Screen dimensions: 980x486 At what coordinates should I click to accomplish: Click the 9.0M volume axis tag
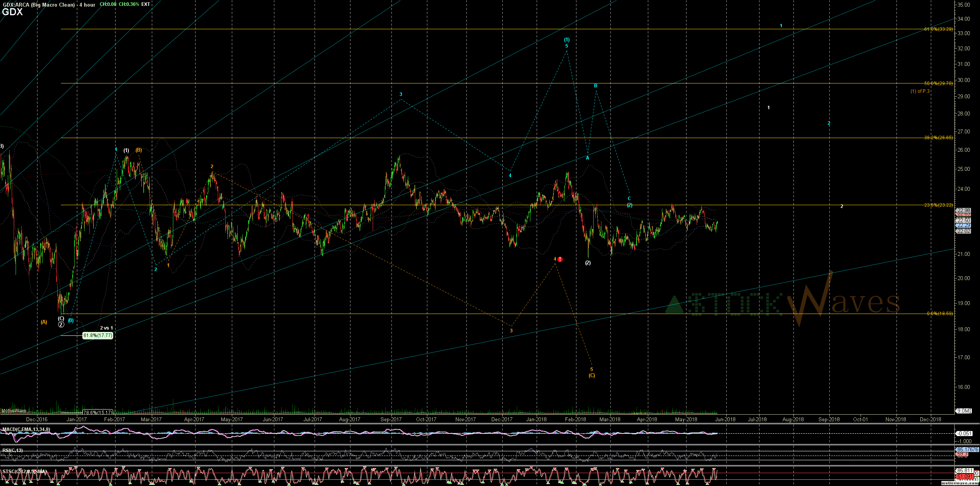[x=963, y=411]
